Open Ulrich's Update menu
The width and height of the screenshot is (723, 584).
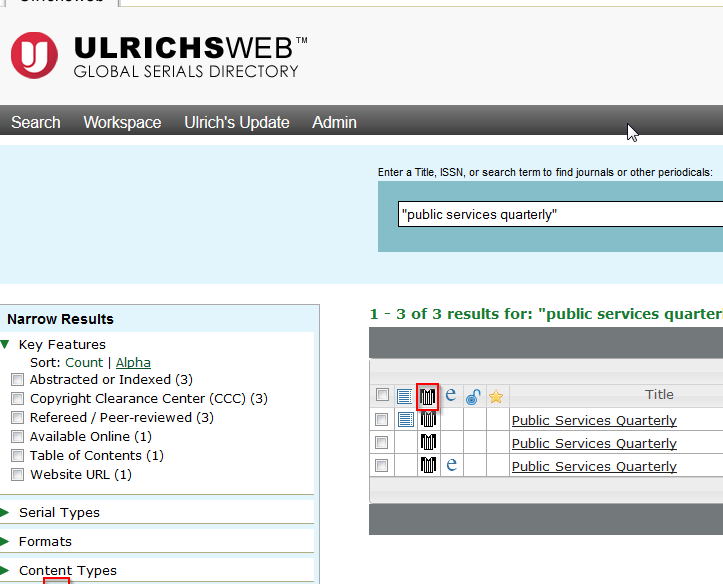point(237,123)
